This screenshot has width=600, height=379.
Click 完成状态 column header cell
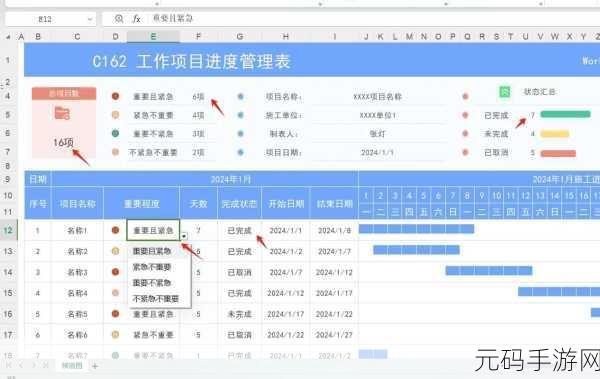[x=239, y=203]
